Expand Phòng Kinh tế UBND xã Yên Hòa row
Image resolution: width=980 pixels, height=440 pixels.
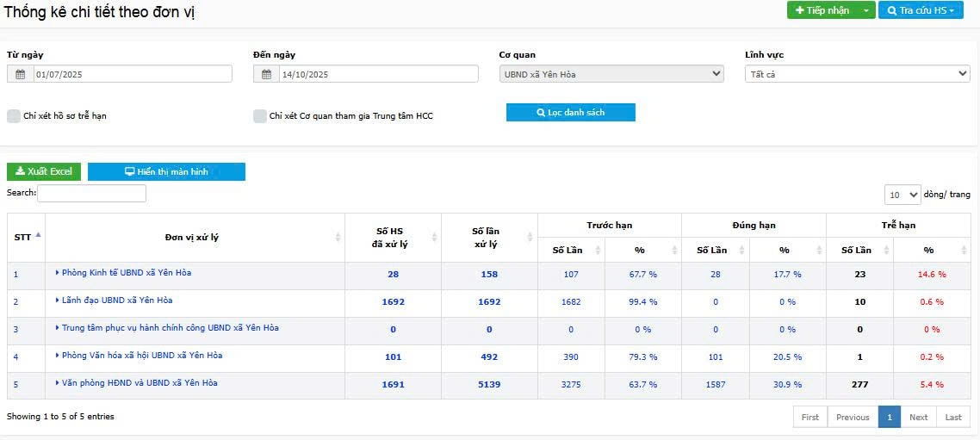(x=57, y=273)
